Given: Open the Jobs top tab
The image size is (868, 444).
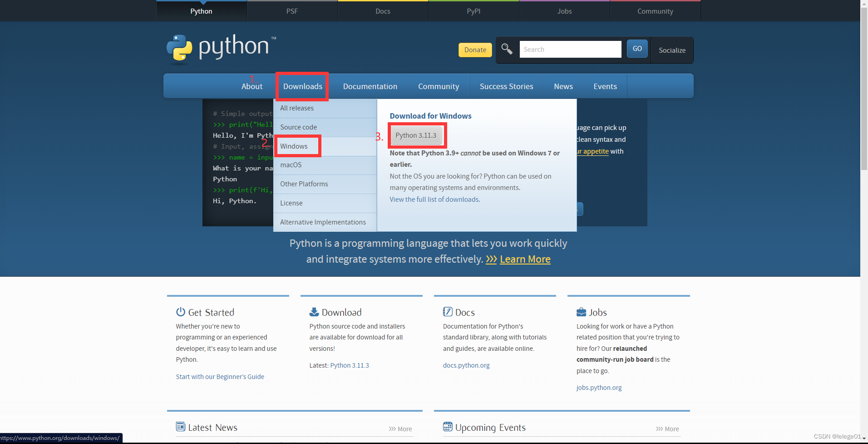Looking at the screenshot, I should (x=564, y=11).
